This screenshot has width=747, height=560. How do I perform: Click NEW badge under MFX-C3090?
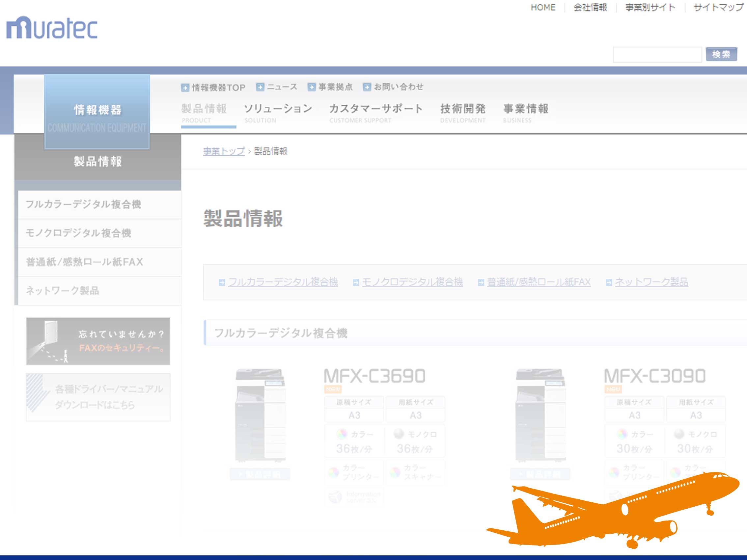(613, 389)
